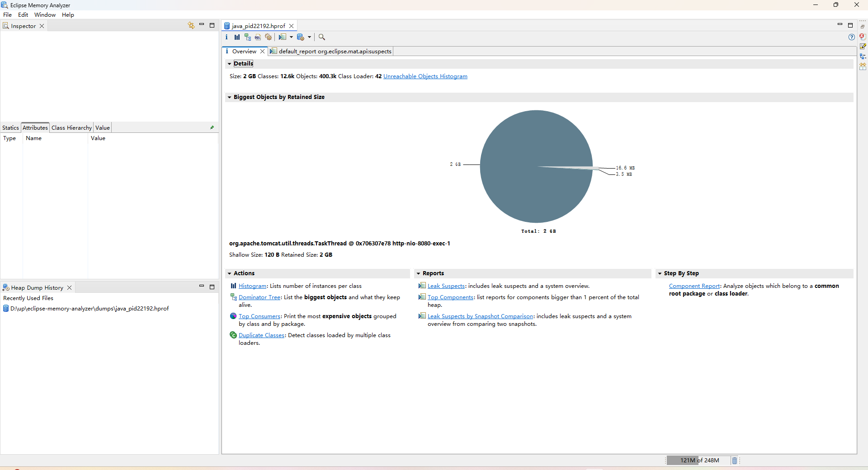
Task: Select the Attributes tab
Action: click(35, 128)
